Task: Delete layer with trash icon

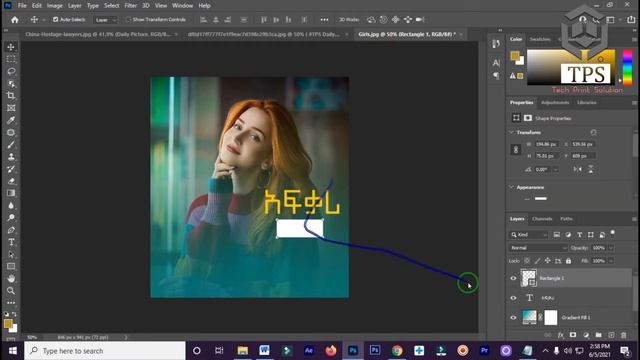Action: [624, 335]
